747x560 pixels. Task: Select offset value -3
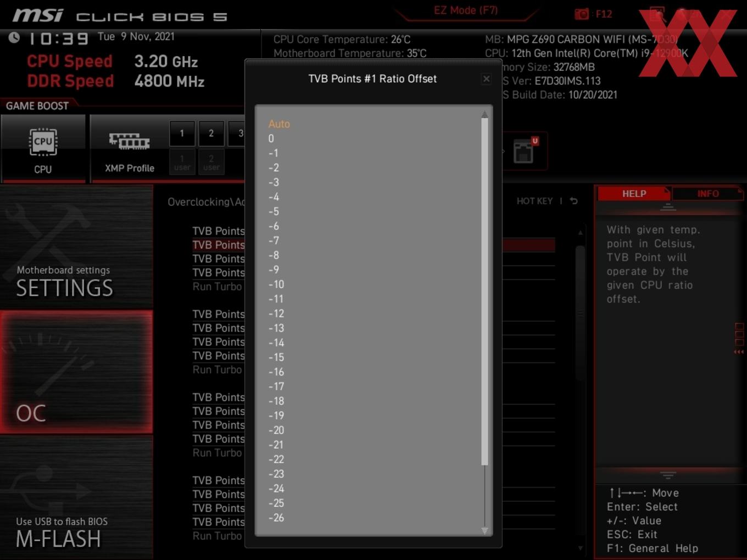274,182
